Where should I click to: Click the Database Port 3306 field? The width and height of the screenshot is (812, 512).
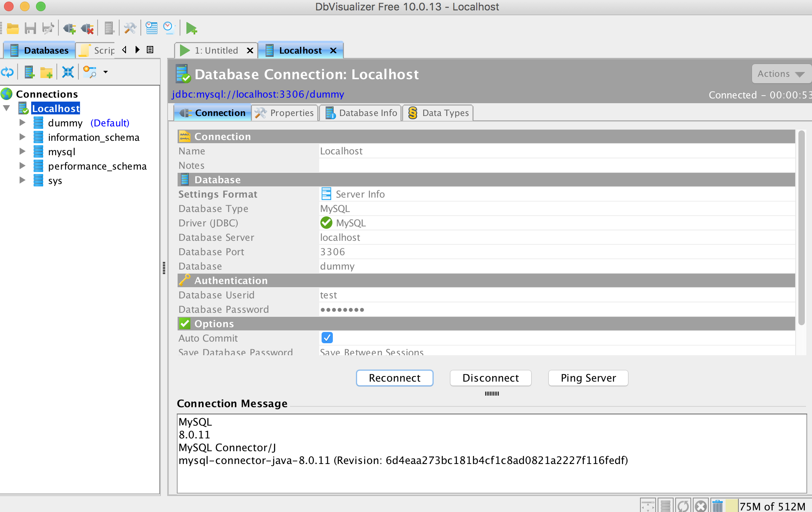557,252
